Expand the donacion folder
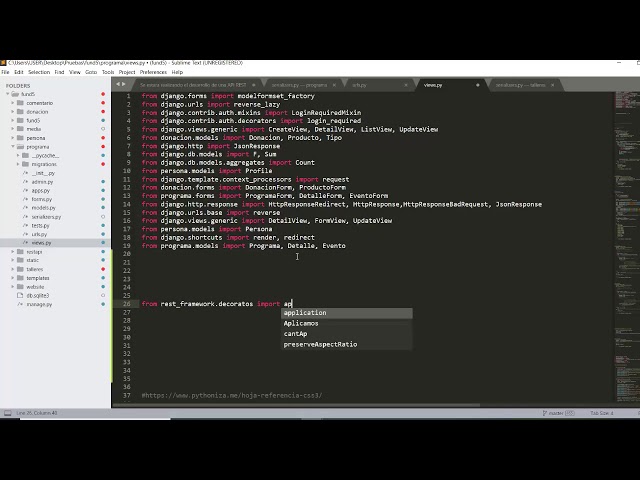 coord(13,111)
